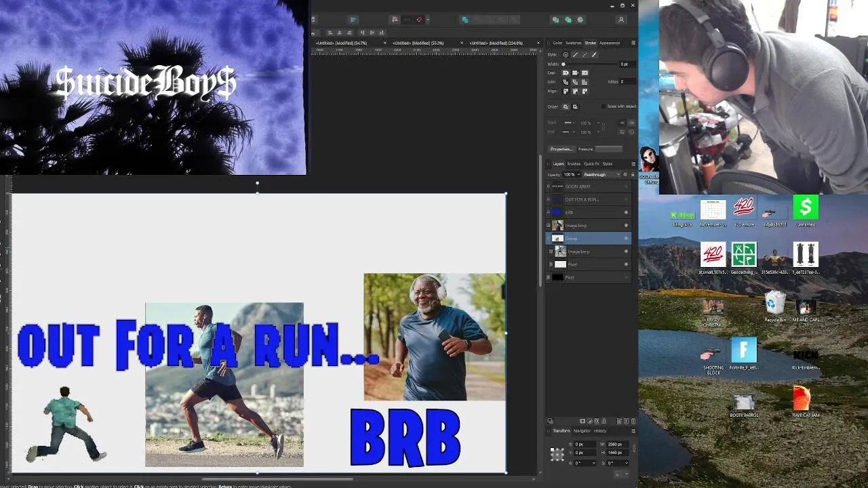Click the blue flag toolbar icon
868x488 pixels.
(x=353, y=20)
